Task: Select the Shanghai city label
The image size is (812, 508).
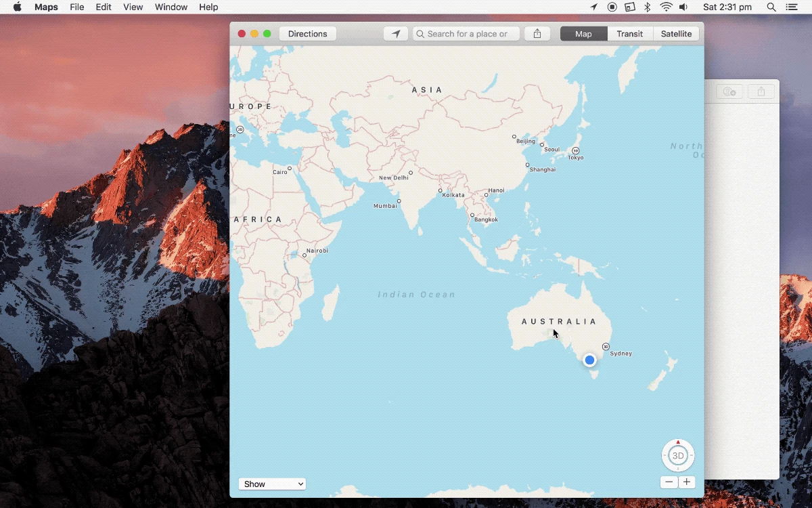Action: tap(543, 169)
